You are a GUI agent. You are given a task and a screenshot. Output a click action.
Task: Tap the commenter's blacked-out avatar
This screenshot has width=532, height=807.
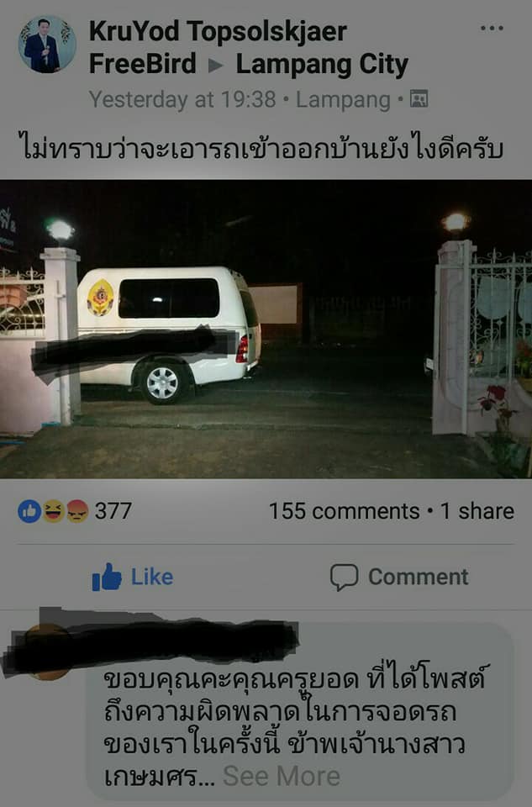point(47,651)
